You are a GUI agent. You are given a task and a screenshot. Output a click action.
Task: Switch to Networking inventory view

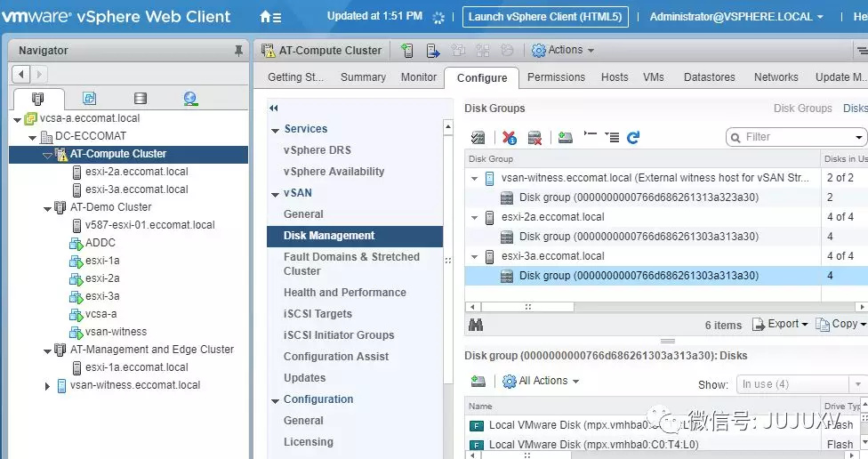click(x=190, y=99)
